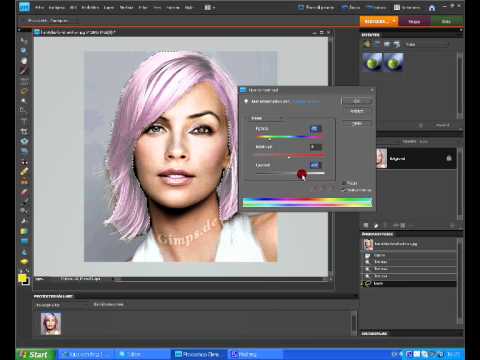480x360 pixels.
Task: Click the Saturation slider track
Action: [x=290, y=155]
